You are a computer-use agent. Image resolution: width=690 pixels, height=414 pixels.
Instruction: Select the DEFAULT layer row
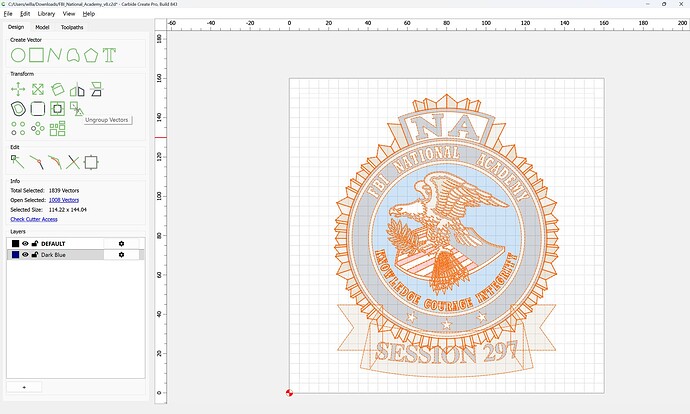click(76, 243)
